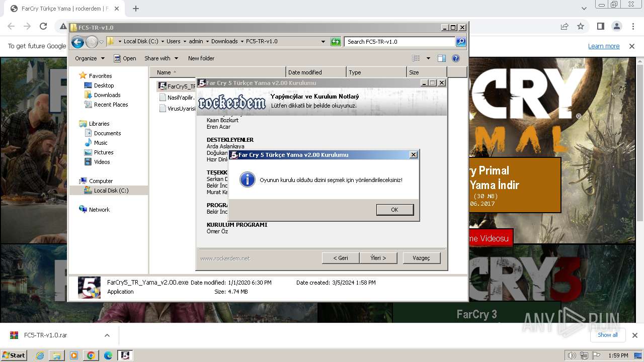Expand the address bar history dropdown
The width and height of the screenshot is (644, 362).
click(x=323, y=42)
